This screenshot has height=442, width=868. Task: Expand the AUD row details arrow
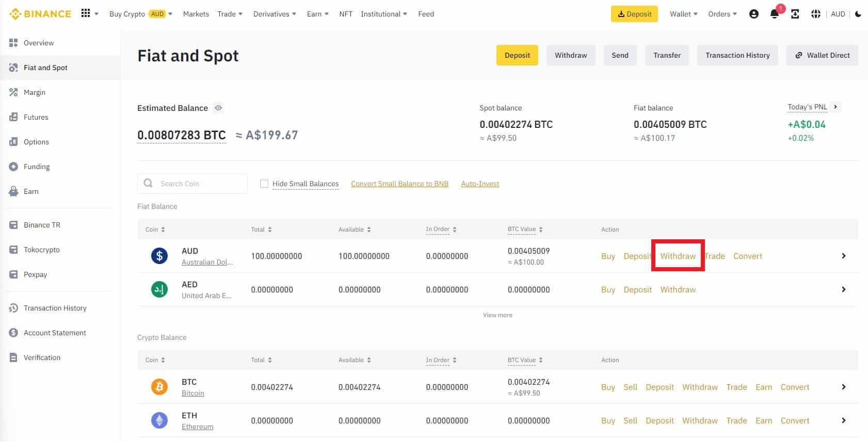point(843,256)
